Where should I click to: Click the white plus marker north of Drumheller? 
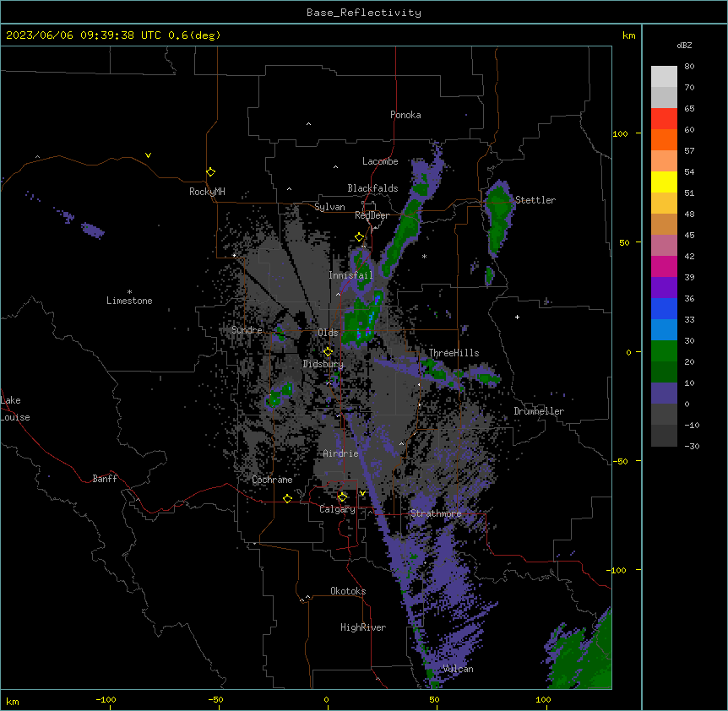pyautogui.click(x=517, y=317)
